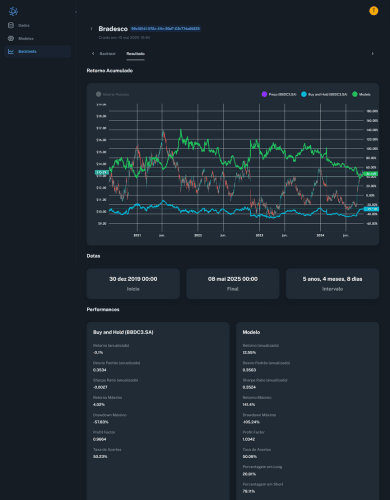Click the Datas heading

point(93,256)
